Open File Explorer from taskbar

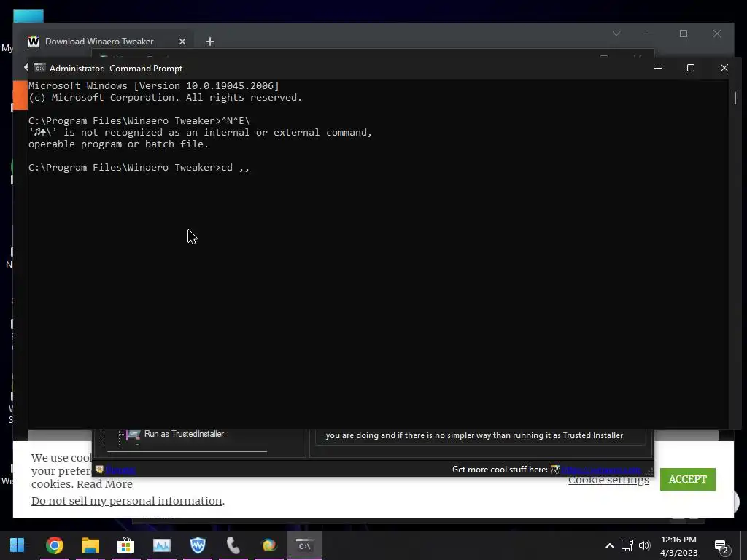(x=90, y=545)
